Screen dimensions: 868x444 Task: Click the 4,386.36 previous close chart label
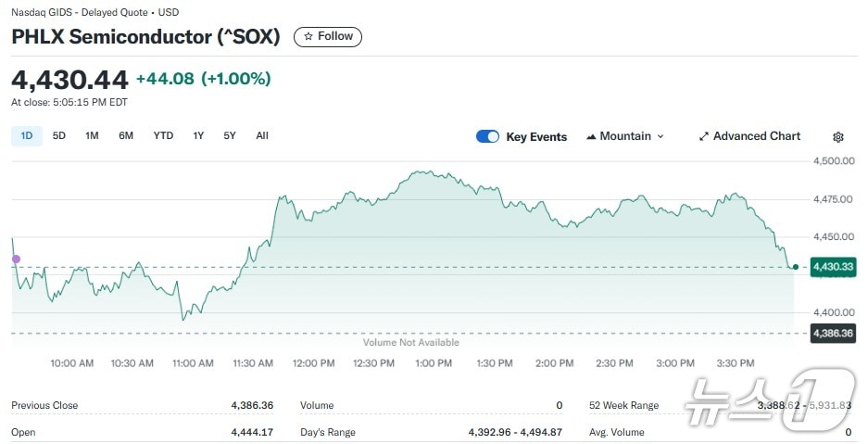(832, 332)
